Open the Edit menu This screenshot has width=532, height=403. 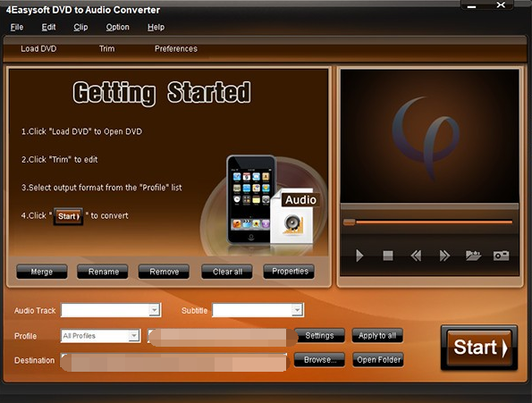tap(48, 27)
